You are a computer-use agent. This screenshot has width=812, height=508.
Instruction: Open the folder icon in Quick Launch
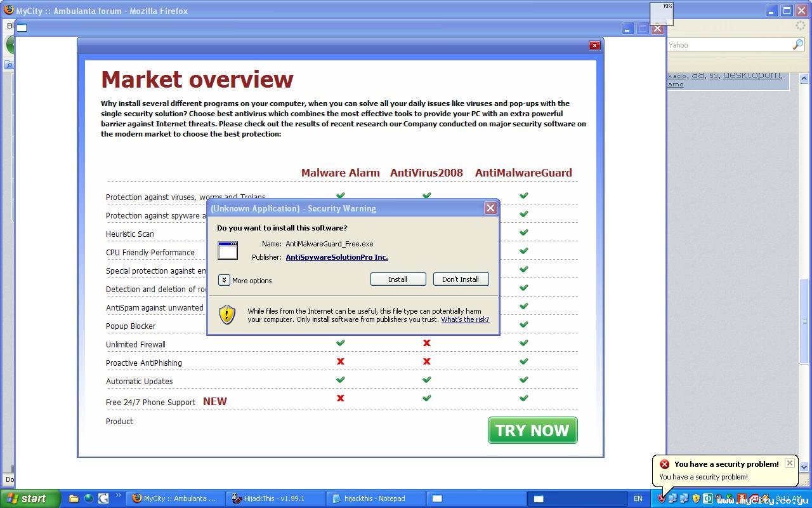[74, 498]
